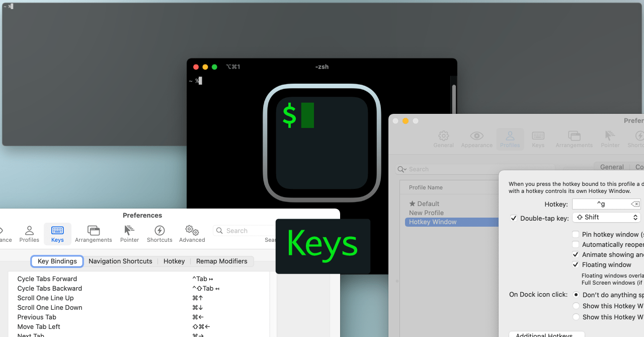Open the Advanced preferences pane
Screen dimensions: 644x337
coord(192,233)
